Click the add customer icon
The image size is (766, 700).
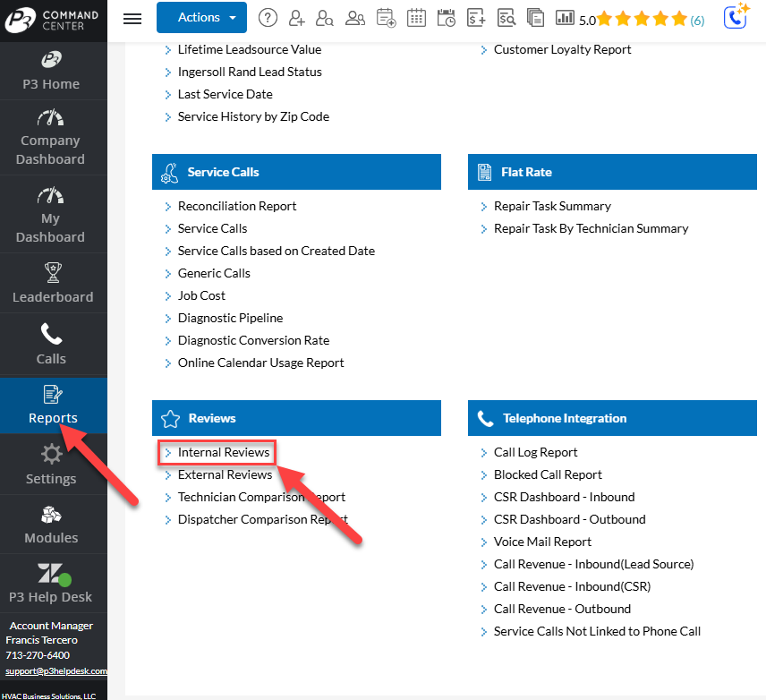296,18
